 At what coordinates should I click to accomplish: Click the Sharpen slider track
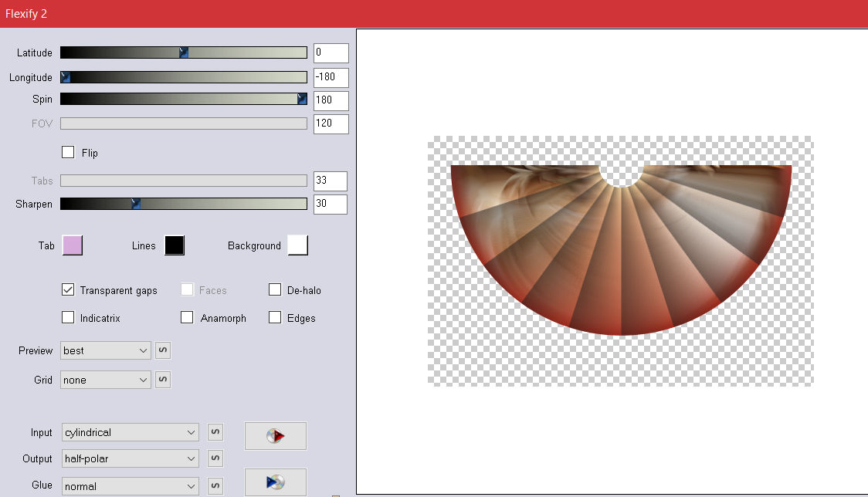coord(216,204)
